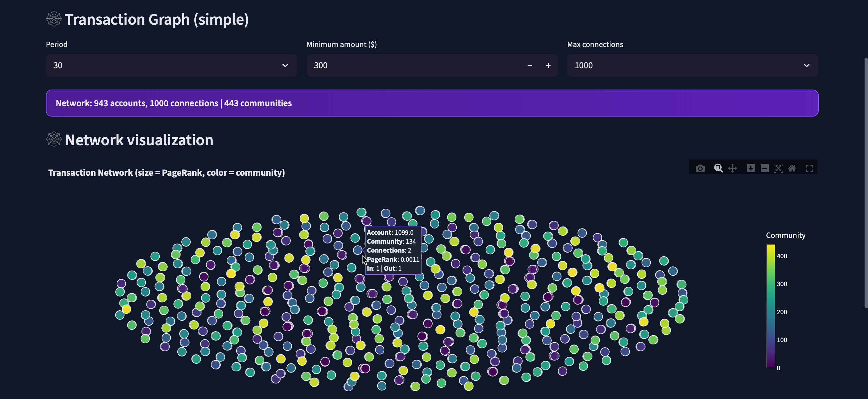
Task: Increase the minimum amount with plus
Action: tap(548, 65)
